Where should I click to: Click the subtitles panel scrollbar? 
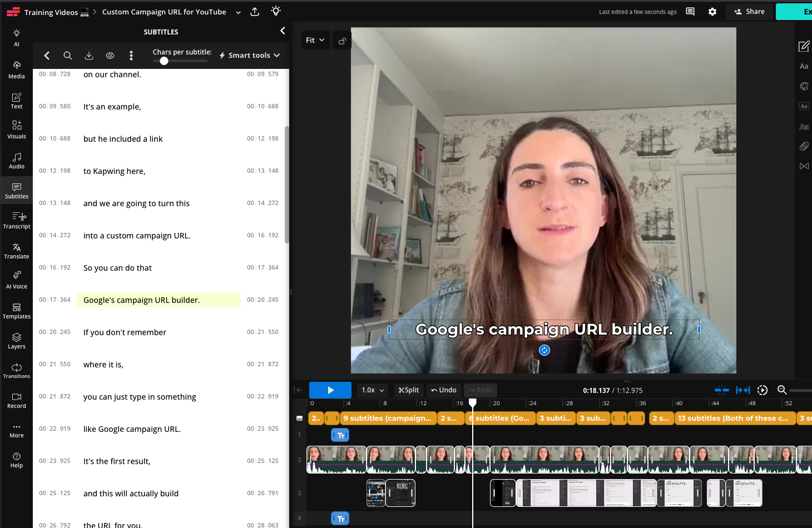pyautogui.click(x=287, y=185)
